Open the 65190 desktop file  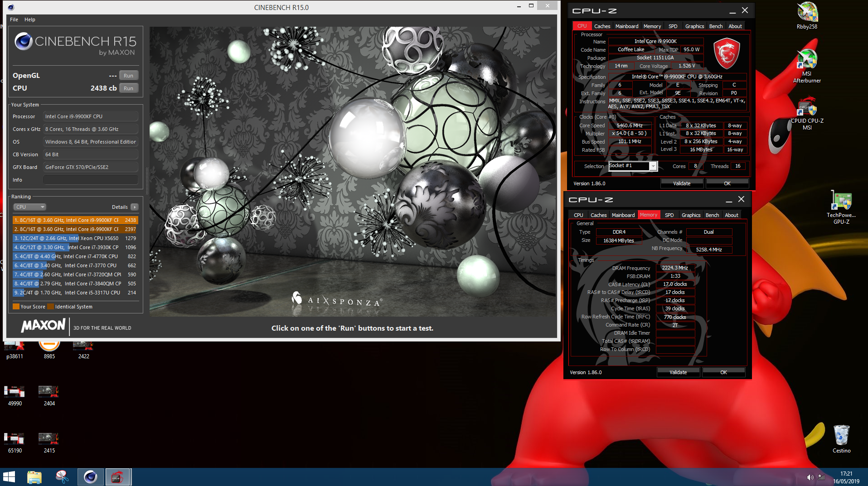(15, 443)
